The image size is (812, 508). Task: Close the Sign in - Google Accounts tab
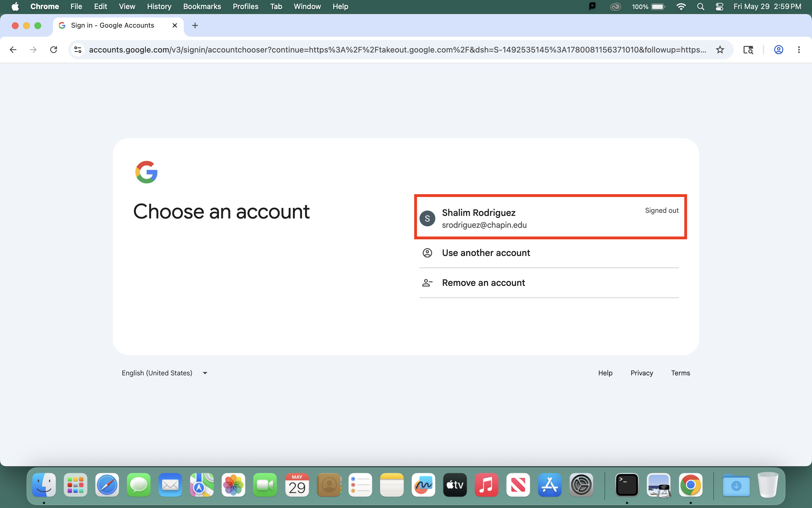tap(175, 25)
